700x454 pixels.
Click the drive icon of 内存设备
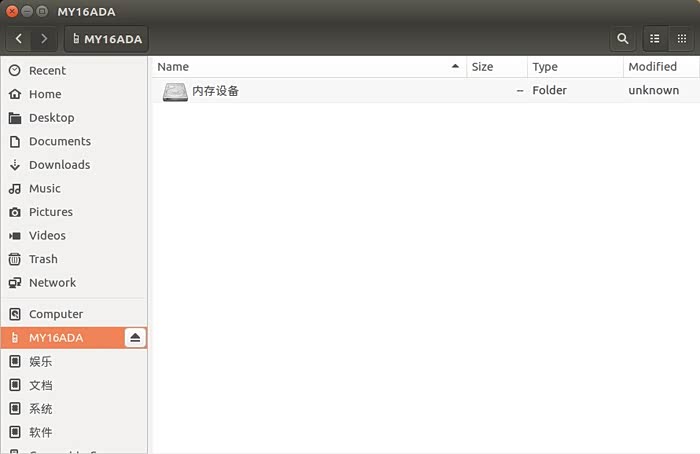tap(175, 92)
